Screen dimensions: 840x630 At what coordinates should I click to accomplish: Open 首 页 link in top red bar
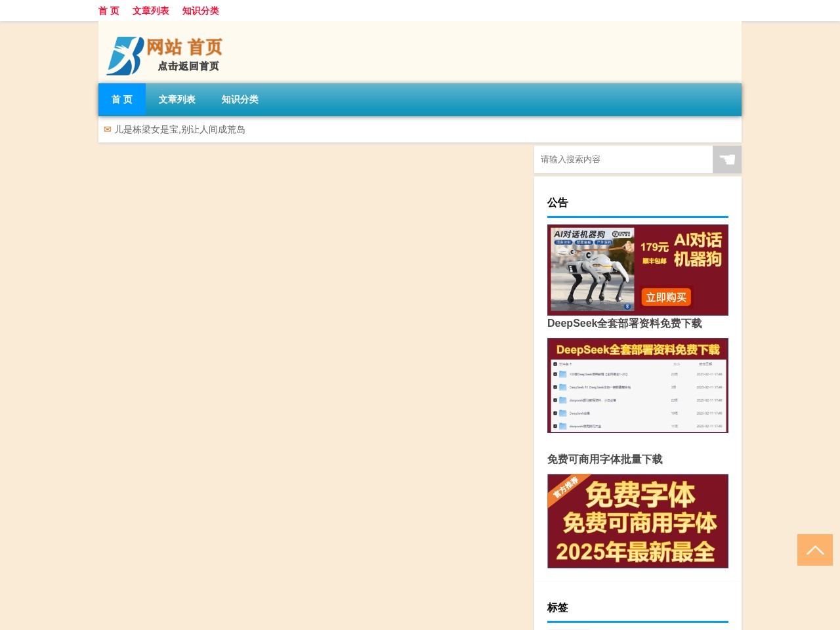tap(109, 10)
